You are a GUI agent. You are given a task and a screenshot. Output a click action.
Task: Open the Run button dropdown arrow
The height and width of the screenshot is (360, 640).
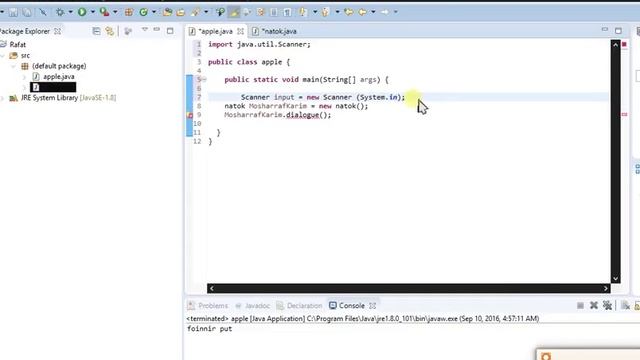click(93, 12)
